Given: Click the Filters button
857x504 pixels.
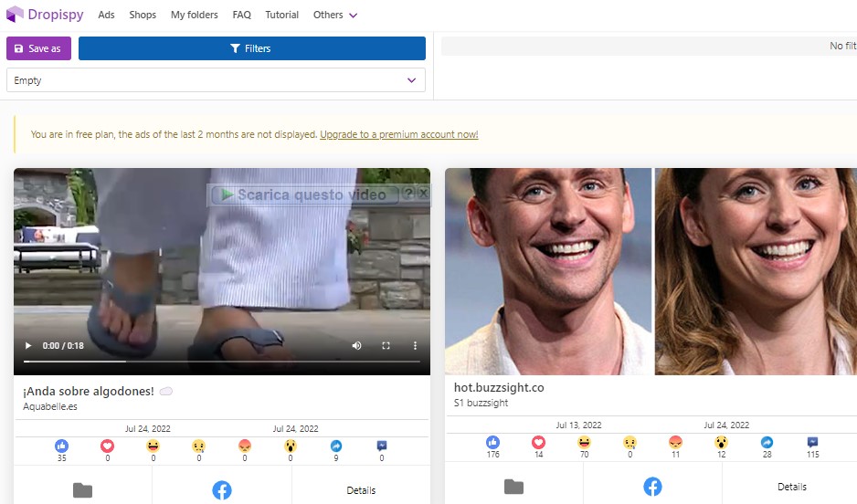Looking at the screenshot, I should click(x=251, y=48).
